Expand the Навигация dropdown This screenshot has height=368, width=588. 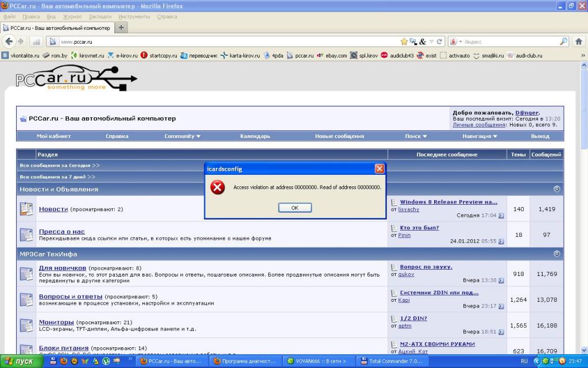click(479, 136)
